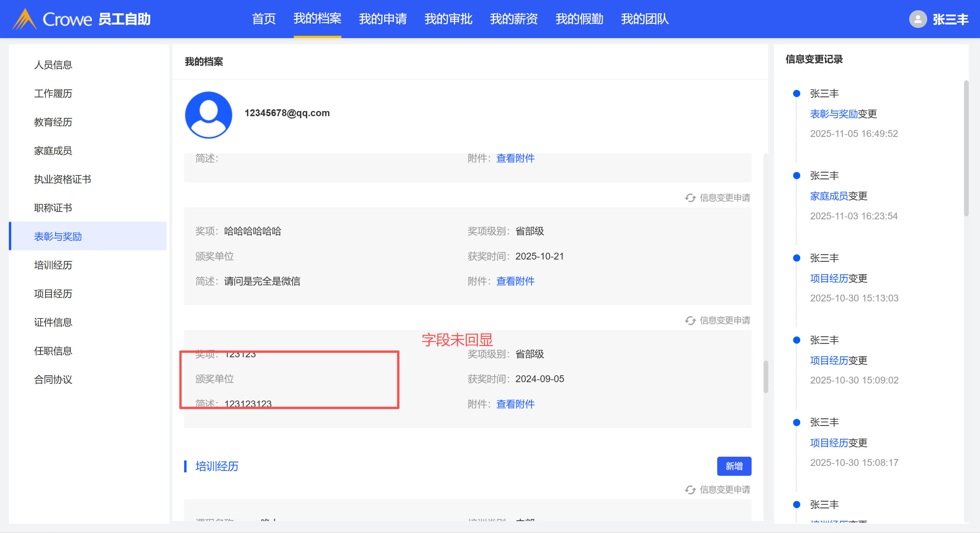Click 信息变更申请 icon above 123123 award
The height and width of the screenshot is (533, 980).
[690, 320]
